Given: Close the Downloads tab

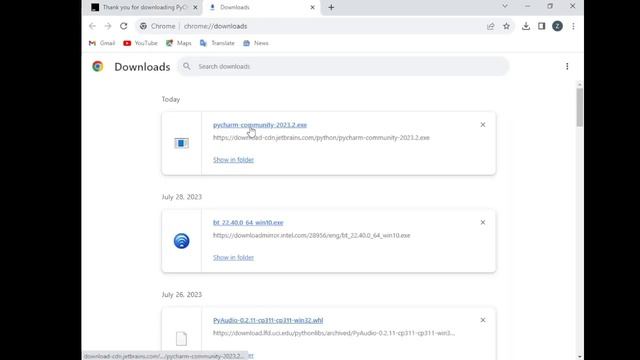Looking at the screenshot, I should [313, 7].
